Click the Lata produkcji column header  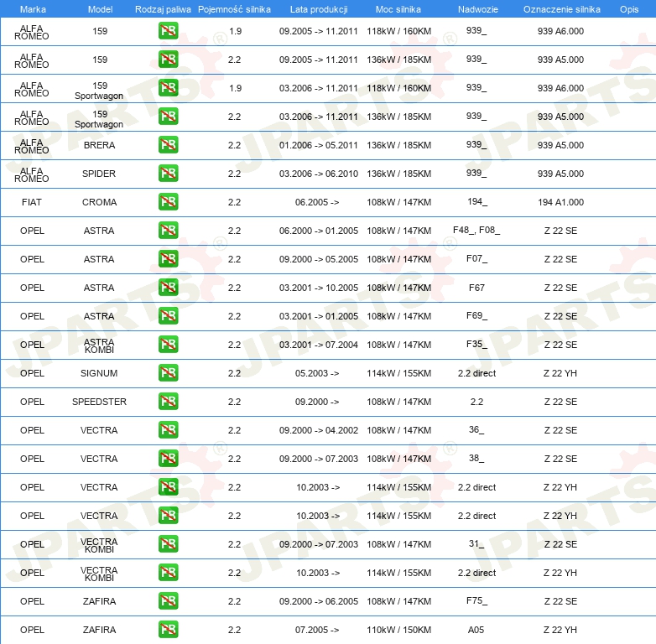tap(319, 9)
